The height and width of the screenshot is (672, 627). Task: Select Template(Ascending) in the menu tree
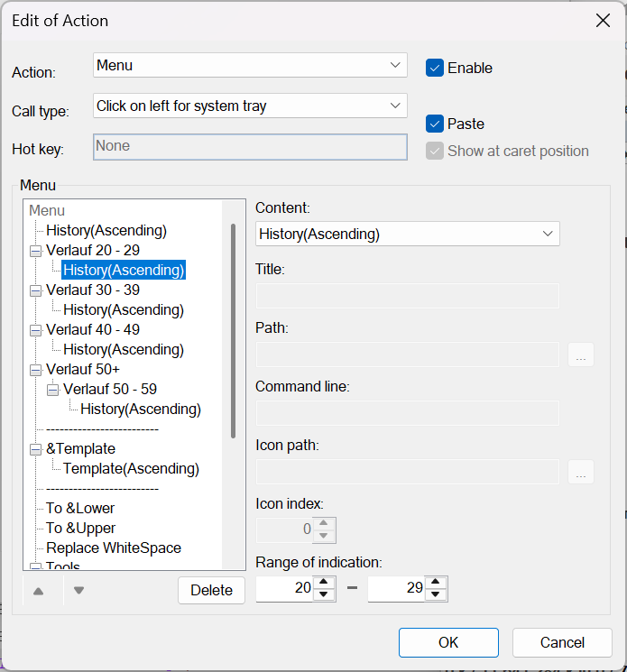[x=131, y=469]
